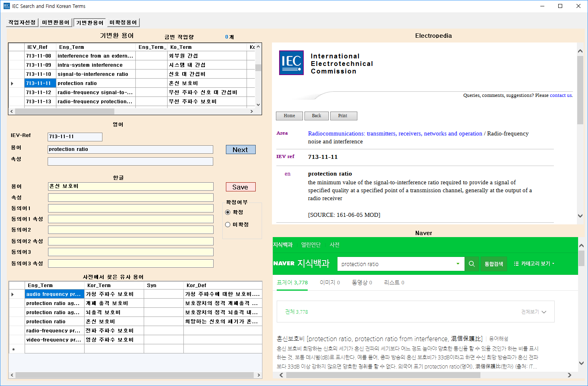The height and width of the screenshot is (386, 588).
Task: Click the new row asterisk marker
Action: tap(13, 349)
